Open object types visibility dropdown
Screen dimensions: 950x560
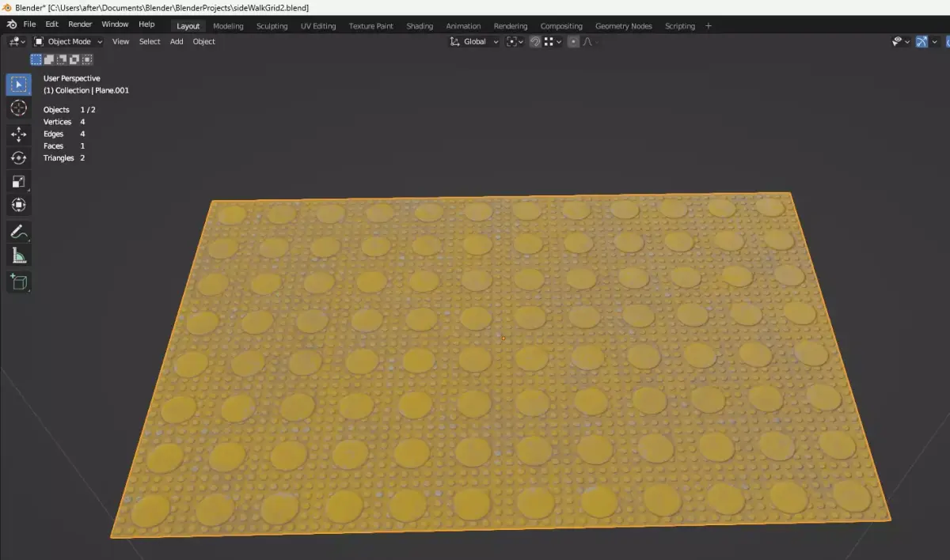click(901, 42)
